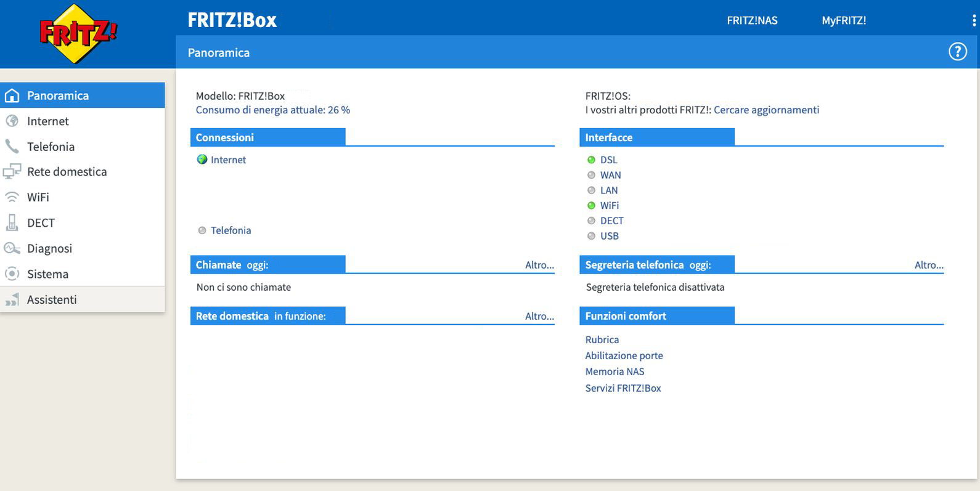
Task: Open the Internet sidebar menu
Action: (83, 121)
